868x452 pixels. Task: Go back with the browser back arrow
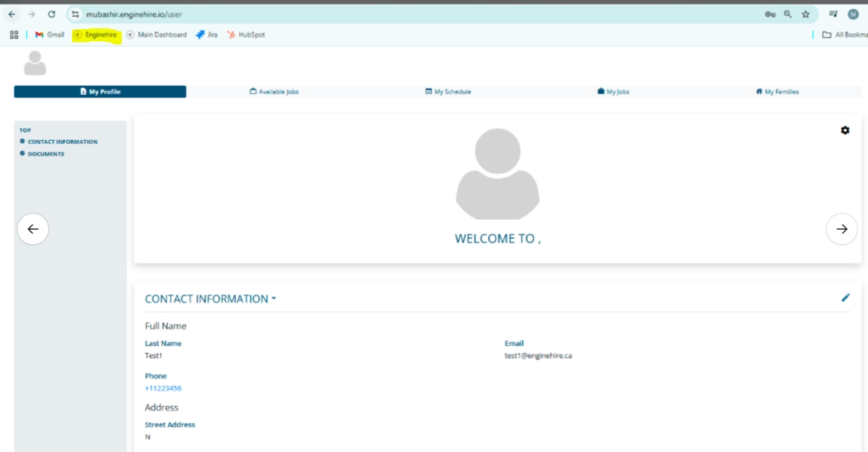click(11, 15)
